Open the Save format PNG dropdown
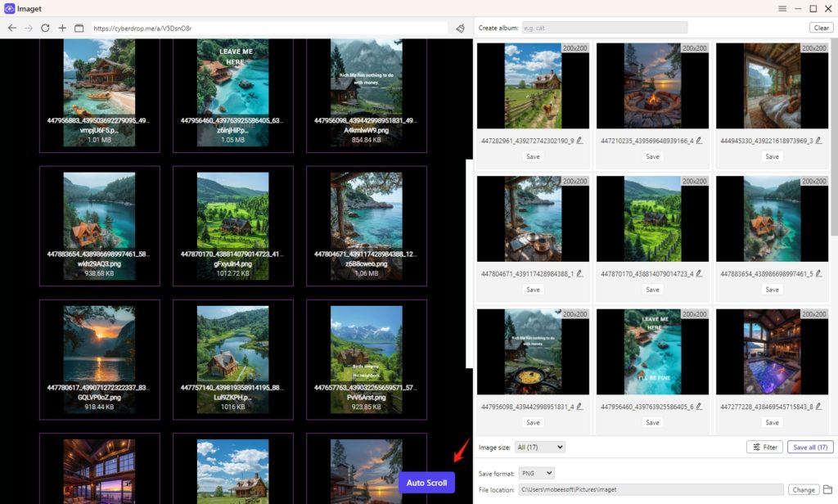Image resolution: width=838 pixels, height=504 pixels. (537, 473)
